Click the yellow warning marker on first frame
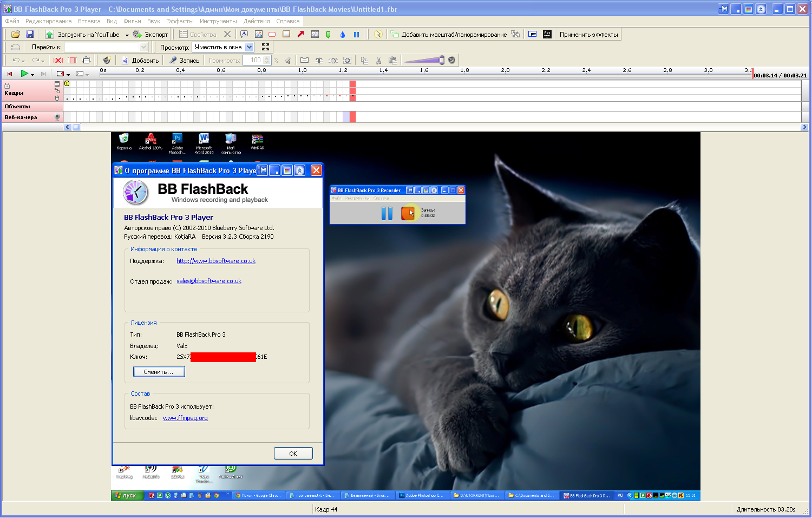 67,83
